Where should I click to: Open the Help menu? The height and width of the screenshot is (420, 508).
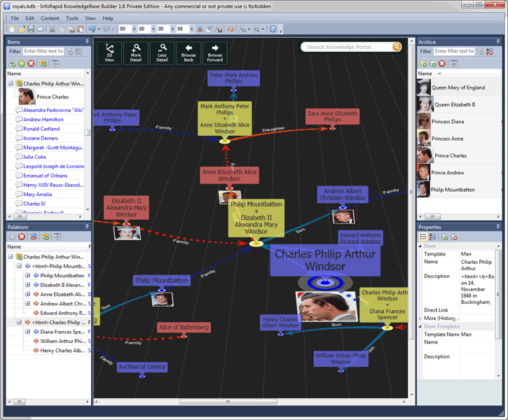[108, 18]
